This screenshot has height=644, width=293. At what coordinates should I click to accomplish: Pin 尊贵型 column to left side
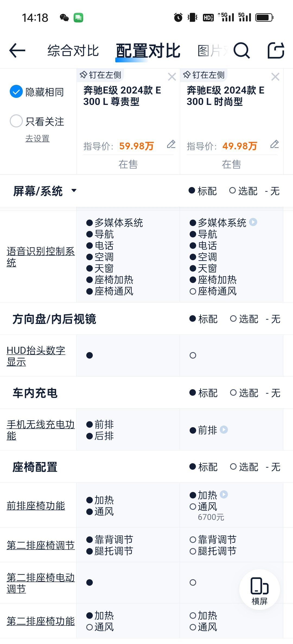[x=100, y=75]
